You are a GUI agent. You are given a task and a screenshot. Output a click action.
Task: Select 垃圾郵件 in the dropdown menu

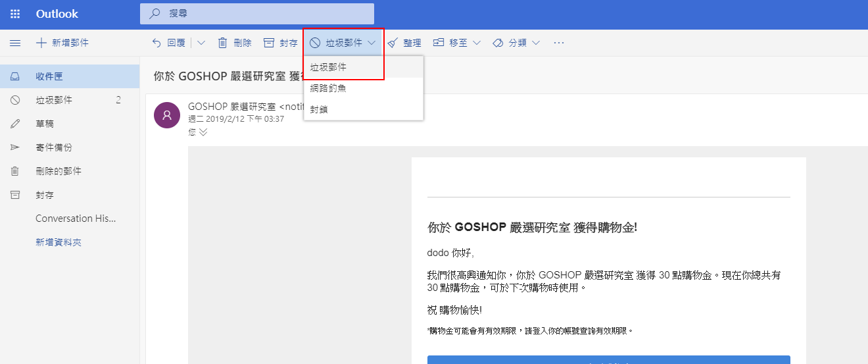pyautogui.click(x=364, y=67)
